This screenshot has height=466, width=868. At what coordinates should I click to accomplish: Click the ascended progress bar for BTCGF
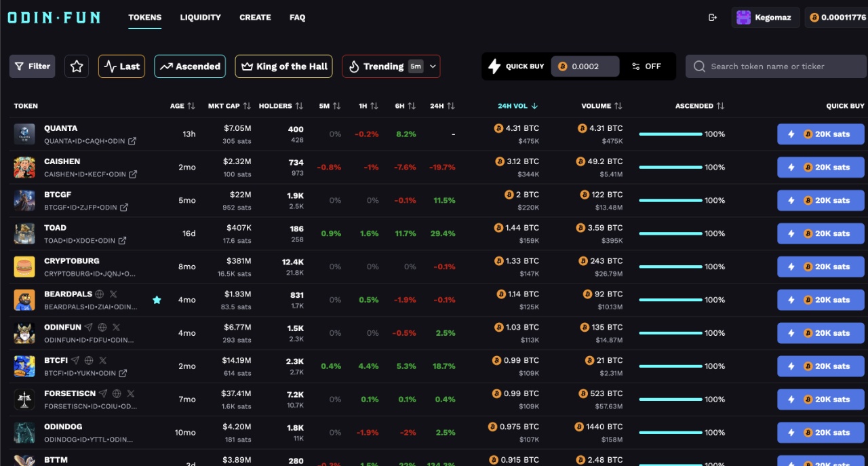(x=670, y=201)
